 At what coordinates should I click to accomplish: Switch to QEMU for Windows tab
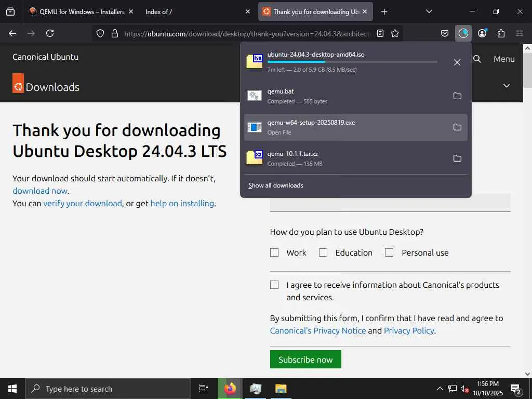tap(82, 11)
